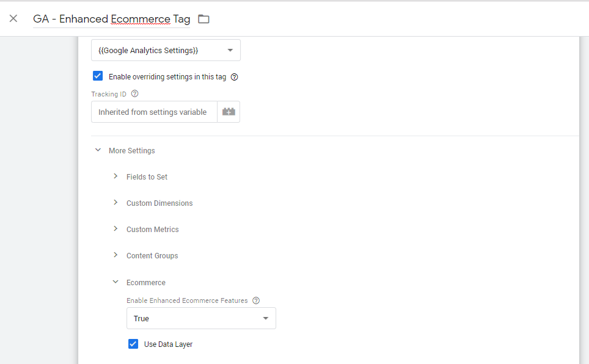Open the Google Analytics Settings variable dropdown
Image resolution: width=589 pixels, height=364 pixels.
(165, 50)
